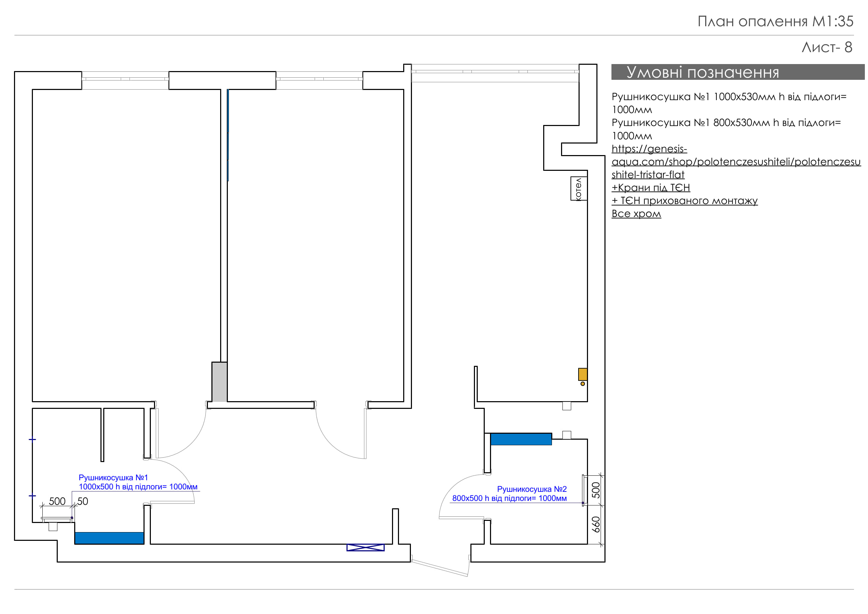Viewport: 868px width, 614px height.
Task: Click the 'Умовні позначення' legend header bar
Action: tap(737, 72)
